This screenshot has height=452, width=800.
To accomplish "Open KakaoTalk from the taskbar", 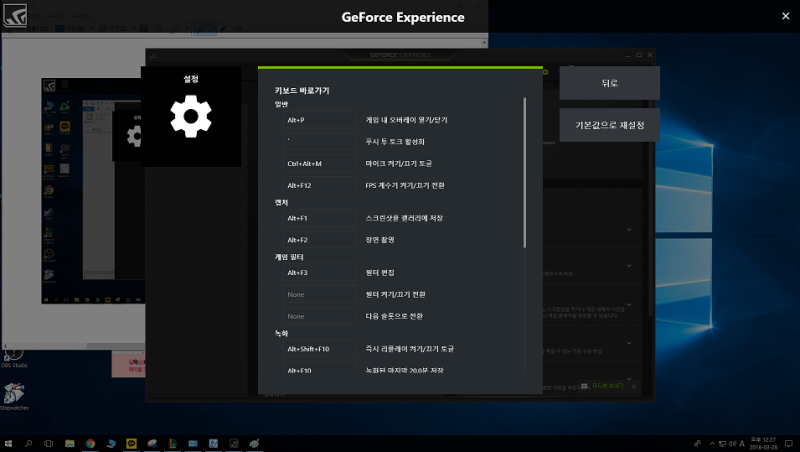I will coord(131,443).
